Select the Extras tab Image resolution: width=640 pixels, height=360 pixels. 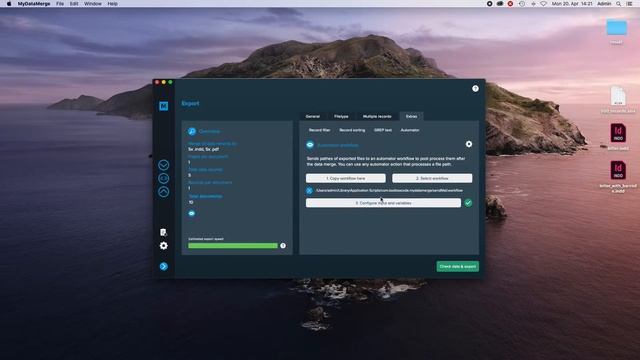[x=411, y=116]
